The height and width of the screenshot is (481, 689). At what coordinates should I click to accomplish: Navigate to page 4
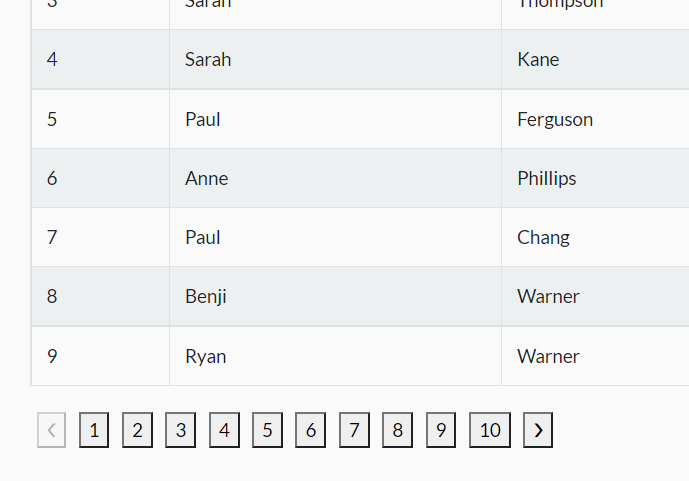tap(225, 430)
